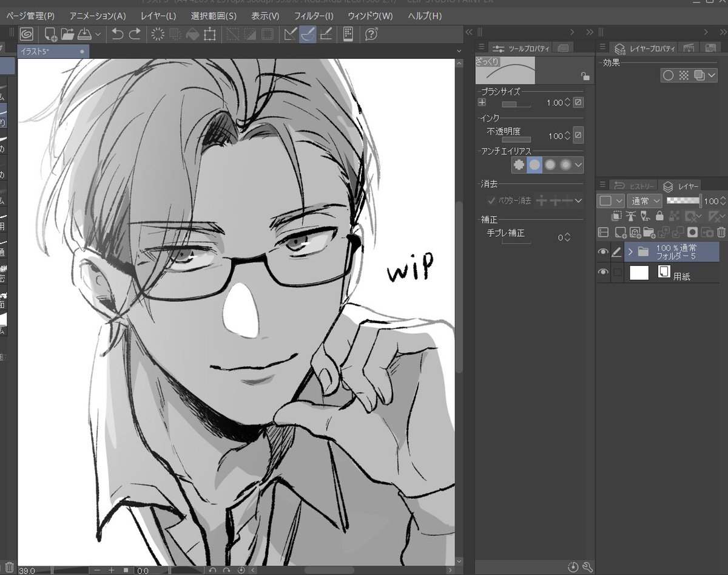Toggle Snap to Ruler
Screen dimensions: 728x575
pyautogui.click(x=291, y=34)
